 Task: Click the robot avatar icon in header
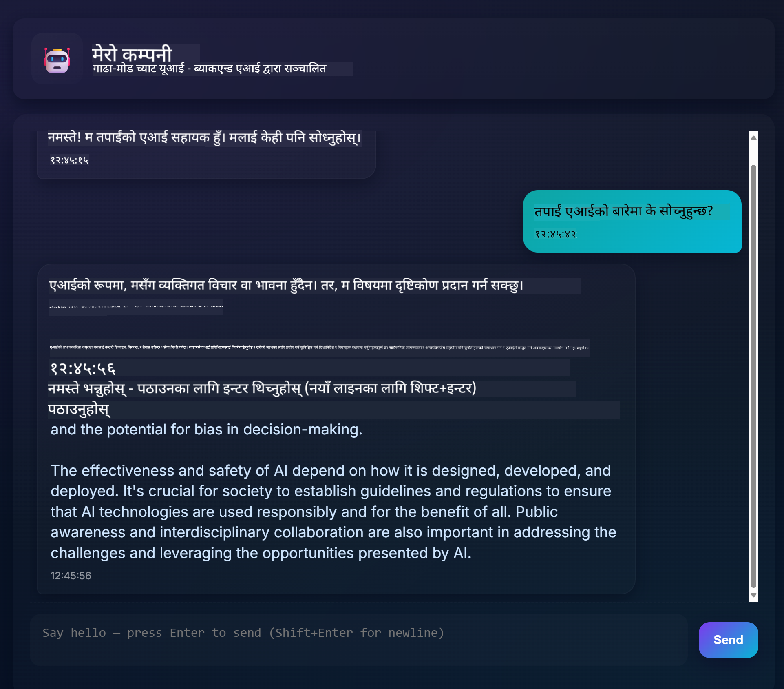(57, 59)
